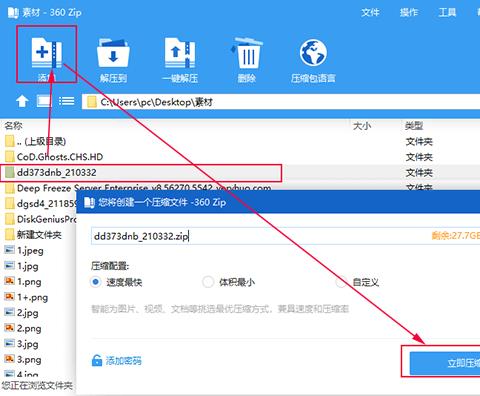480x396 pixels.
Task: Click the One-click Extract (一键解压) icon
Action: coord(180,52)
